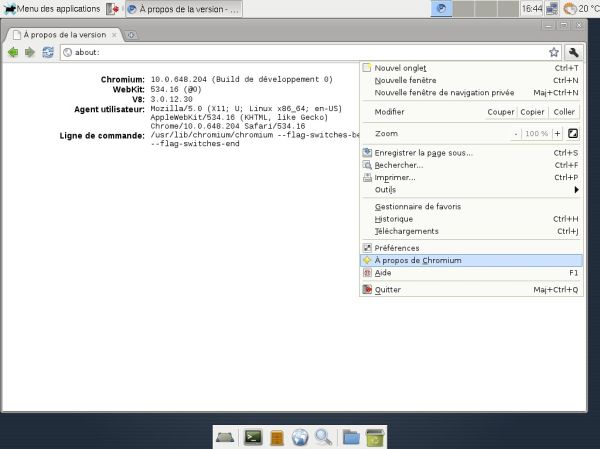Click the Coller button
This screenshot has width=600, height=449.
point(564,112)
